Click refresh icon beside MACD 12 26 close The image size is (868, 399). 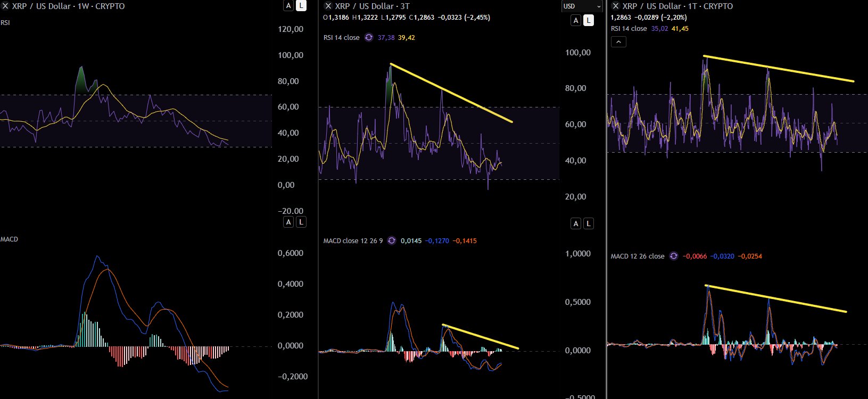pos(674,256)
